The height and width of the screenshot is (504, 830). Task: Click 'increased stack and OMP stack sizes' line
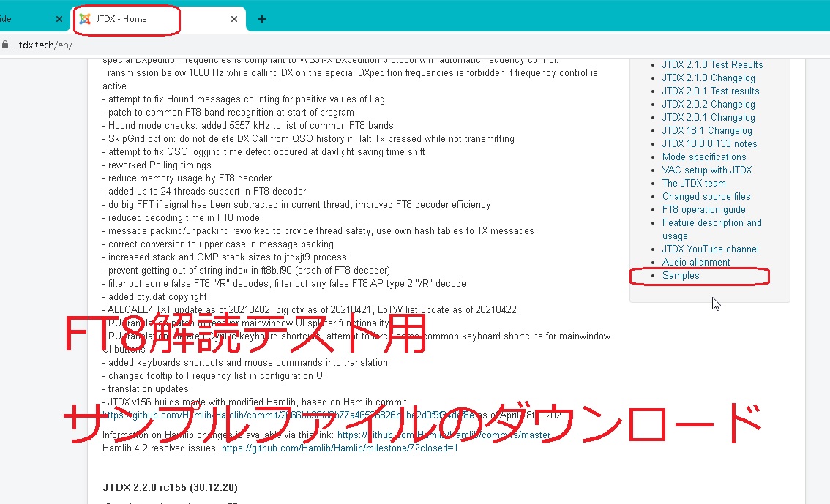click(225, 257)
